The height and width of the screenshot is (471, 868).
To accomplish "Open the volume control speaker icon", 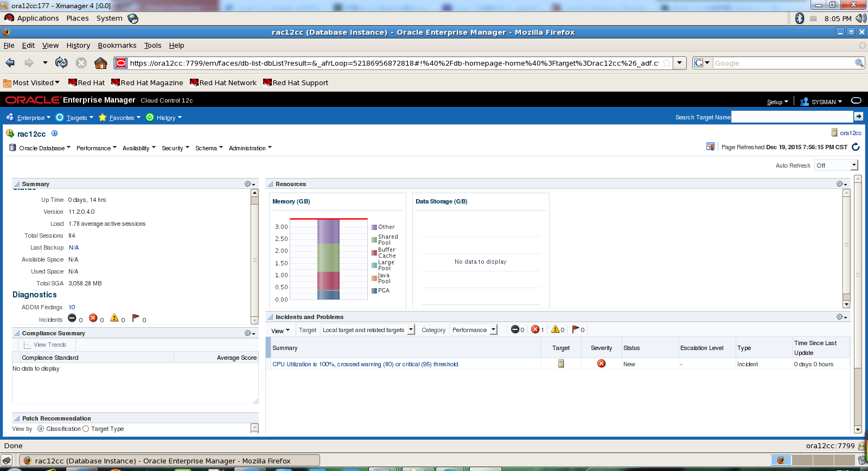I will click(860, 18).
